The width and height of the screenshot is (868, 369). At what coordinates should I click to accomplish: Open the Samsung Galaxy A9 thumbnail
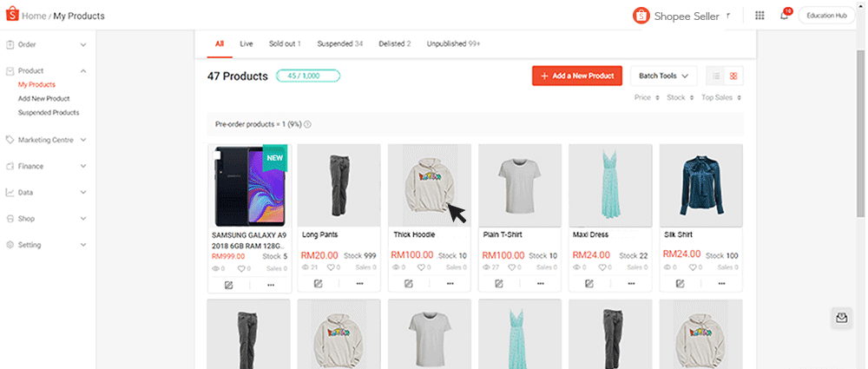pos(248,186)
